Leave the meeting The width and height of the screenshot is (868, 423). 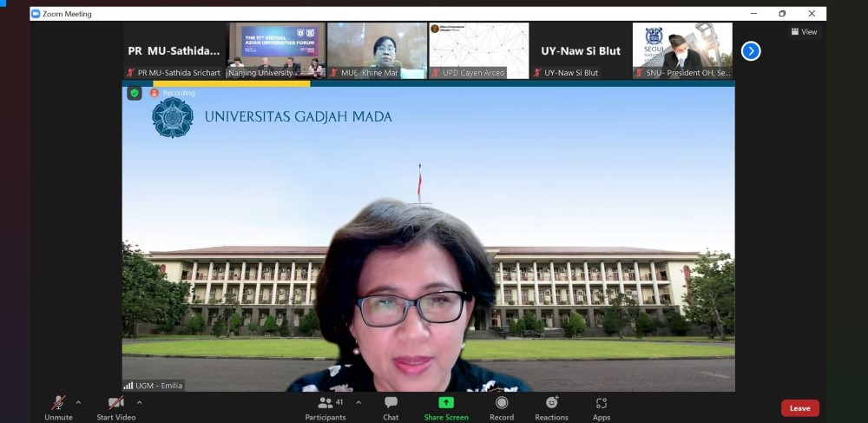tap(799, 408)
